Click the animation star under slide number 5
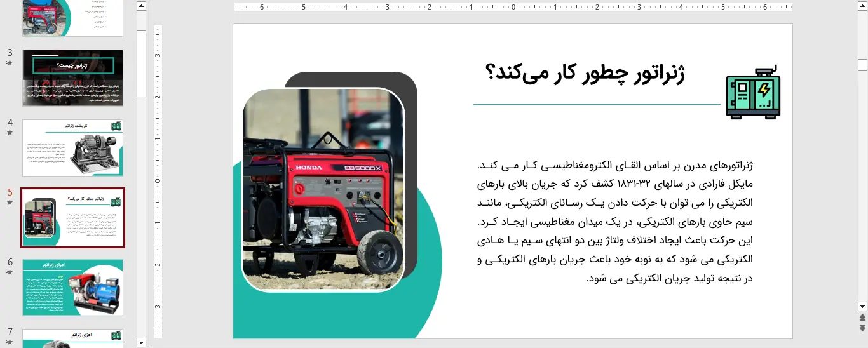The image size is (868, 348). [10, 203]
